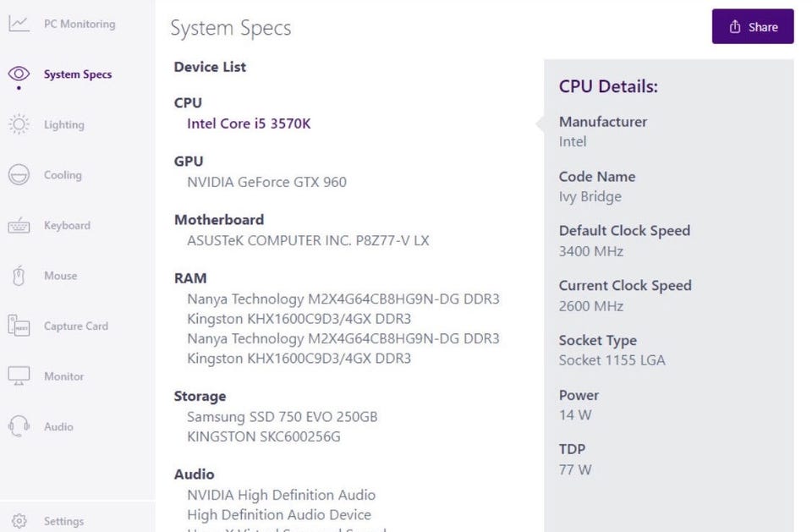Click the Cooling sidebar icon
This screenshot has height=532, width=812.
(x=19, y=175)
